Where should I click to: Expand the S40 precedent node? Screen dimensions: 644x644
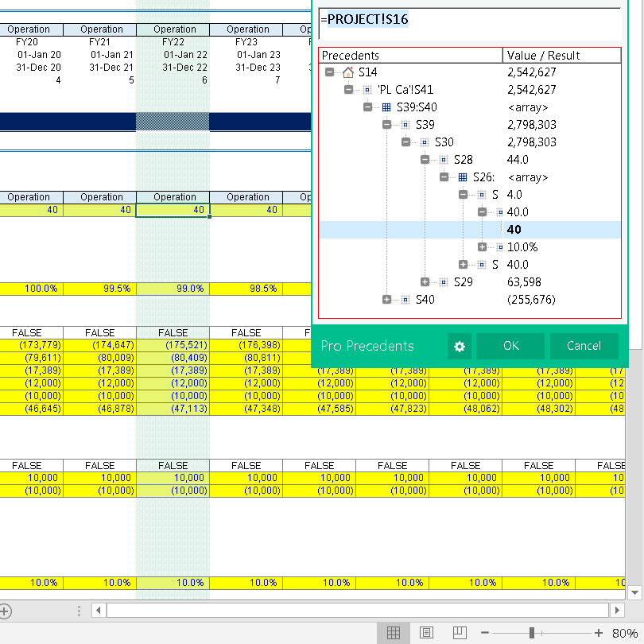[387, 300]
